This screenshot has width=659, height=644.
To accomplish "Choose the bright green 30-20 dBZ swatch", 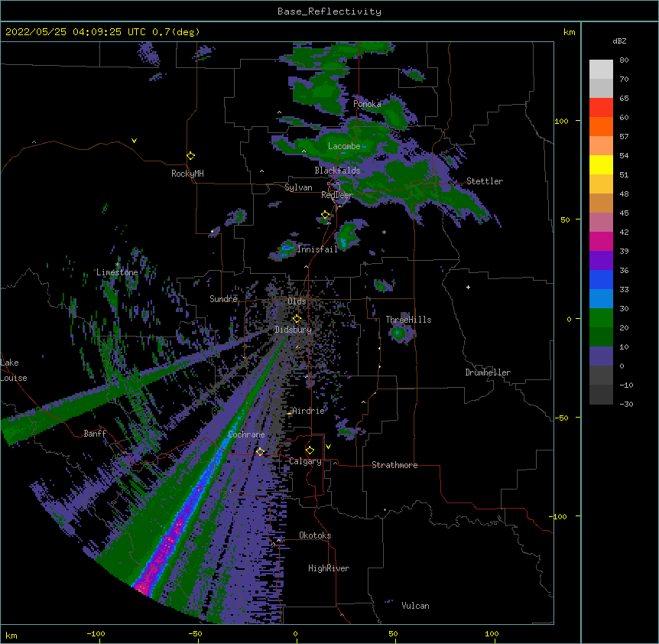I will point(601,318).
